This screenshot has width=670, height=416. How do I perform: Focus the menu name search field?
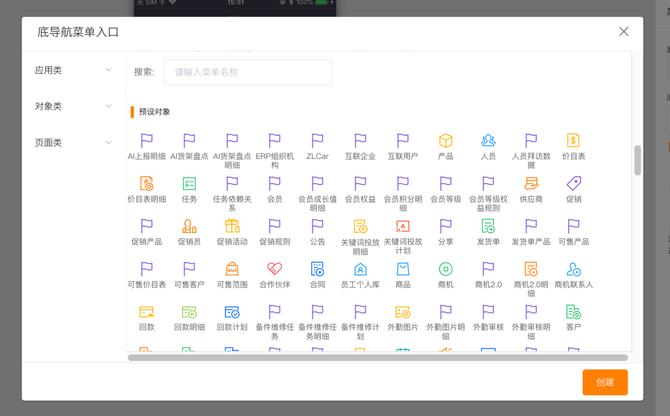(248, 72)
